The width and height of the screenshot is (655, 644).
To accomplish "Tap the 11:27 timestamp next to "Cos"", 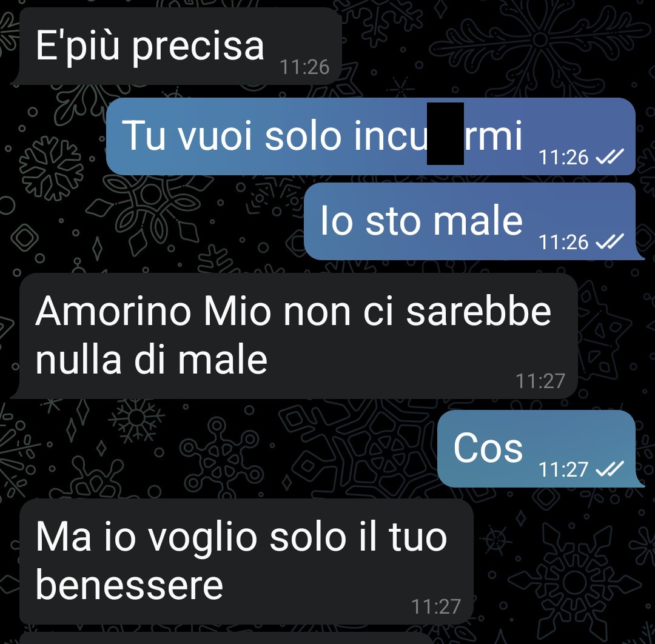I will tap(563, 469).
